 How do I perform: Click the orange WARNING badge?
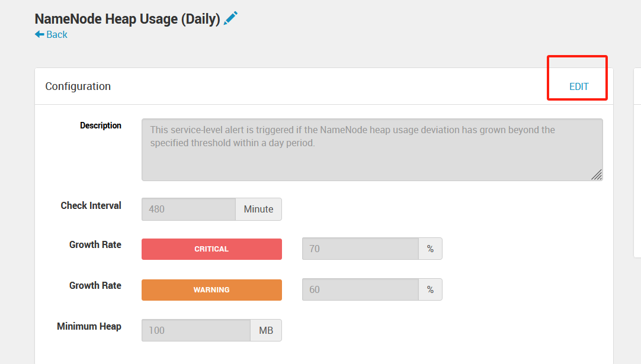point(211,290)
